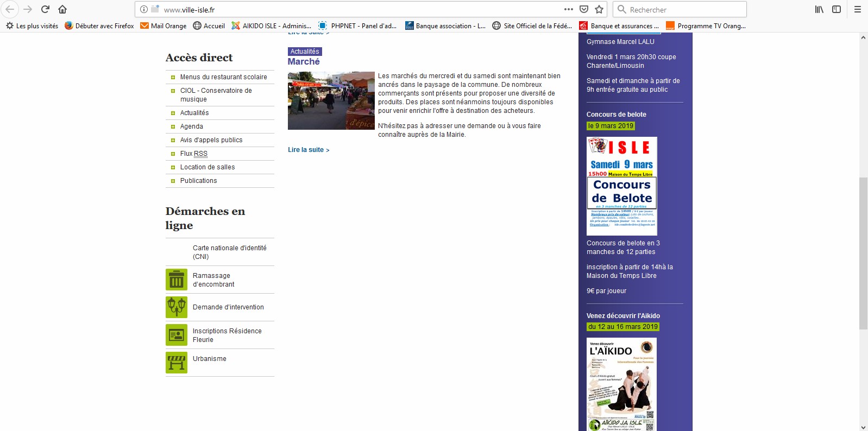Viewport: 868px width, 431px height.
Task: Open page actions three-dot menu
Action: pyautogui.click(x=569, y=9)
